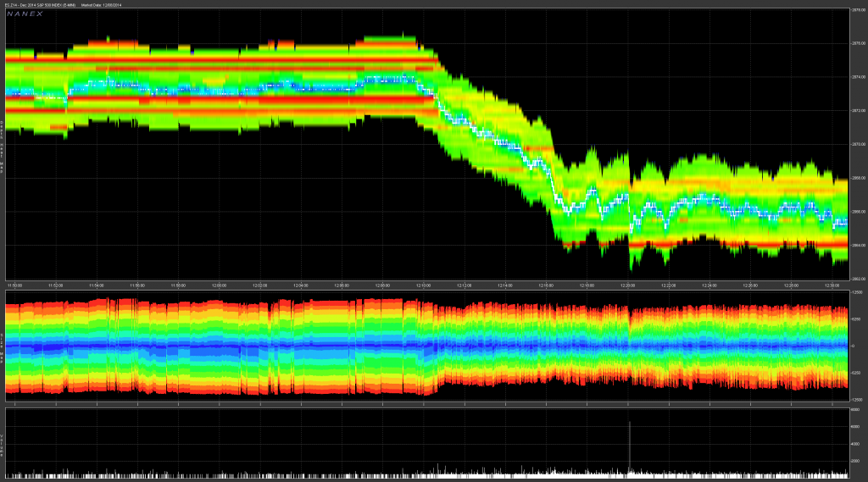Select the 12:30:00 time axis label
Image resolution: width=868 pixels, height=482 pixels.
[x=832, y=285]
